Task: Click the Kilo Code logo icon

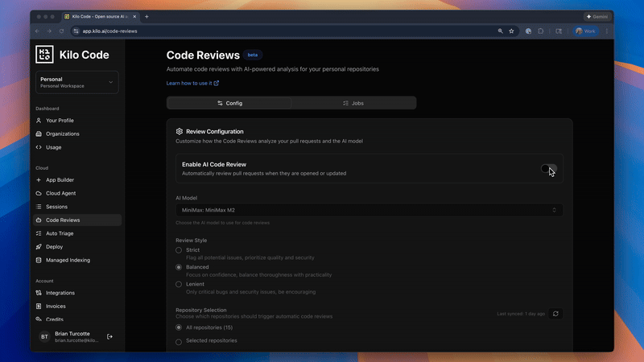Action: click(44, 55)
